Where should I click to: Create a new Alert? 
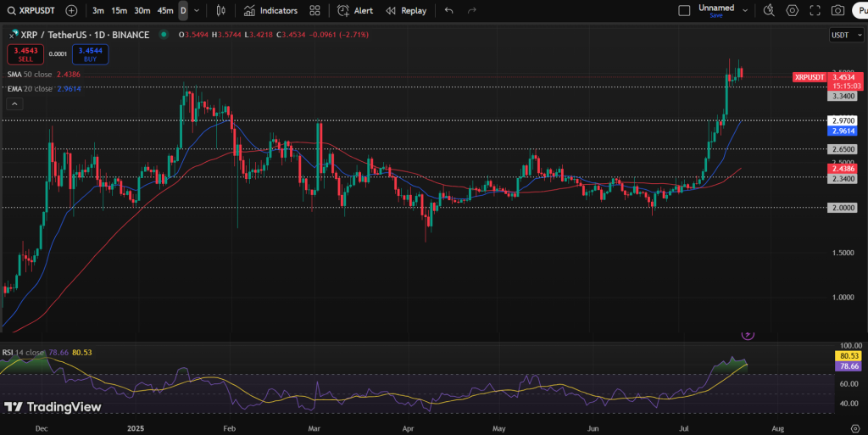(355, 10)
